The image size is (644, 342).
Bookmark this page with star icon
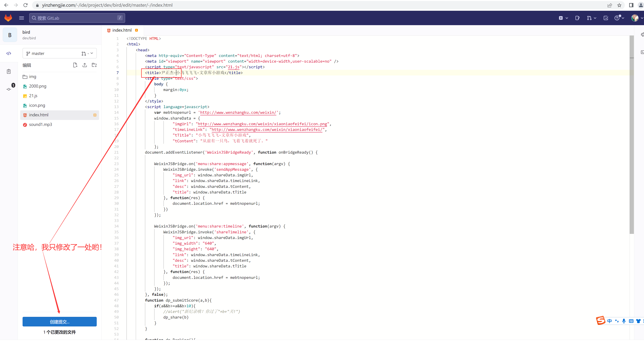coord(619,5)
